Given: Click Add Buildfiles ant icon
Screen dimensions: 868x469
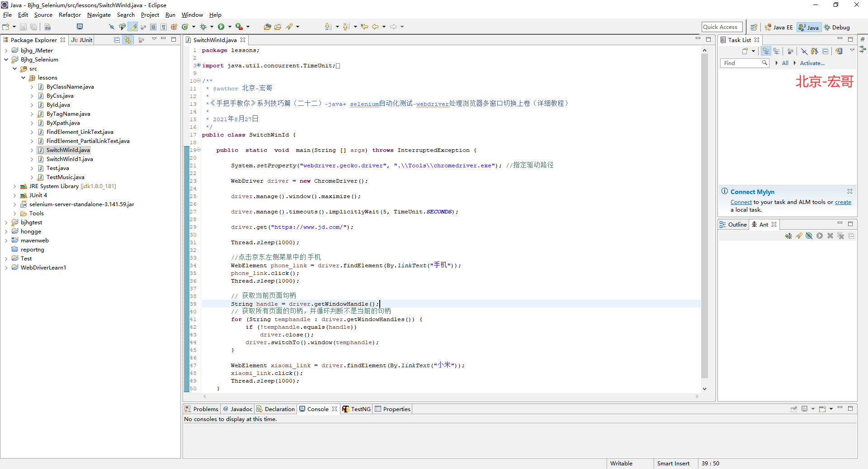Looking at the screenshot, I should pos(788,236).
